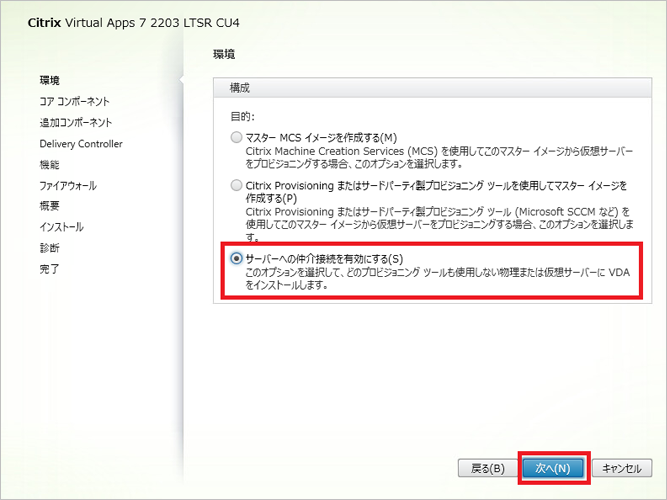The height and width of the screenshot is (500, 667).
Task: Click the MCS option description text
Action: [x=439, y=157]
